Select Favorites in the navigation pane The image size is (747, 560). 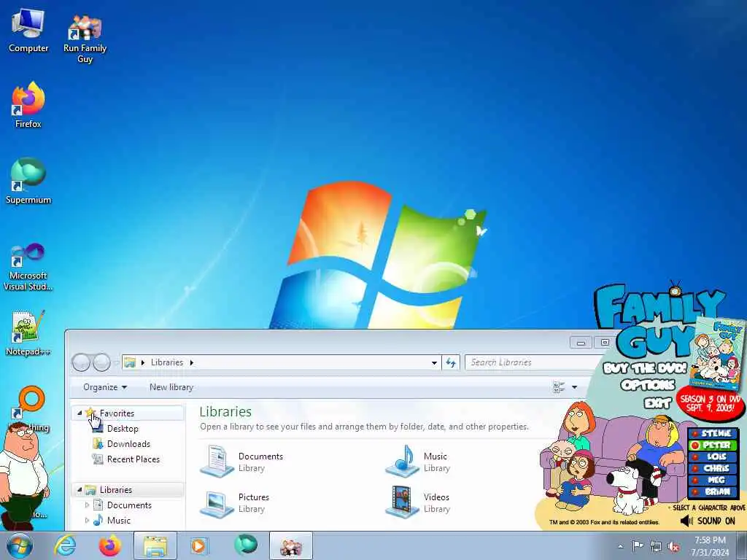click(x=117, y=413)
